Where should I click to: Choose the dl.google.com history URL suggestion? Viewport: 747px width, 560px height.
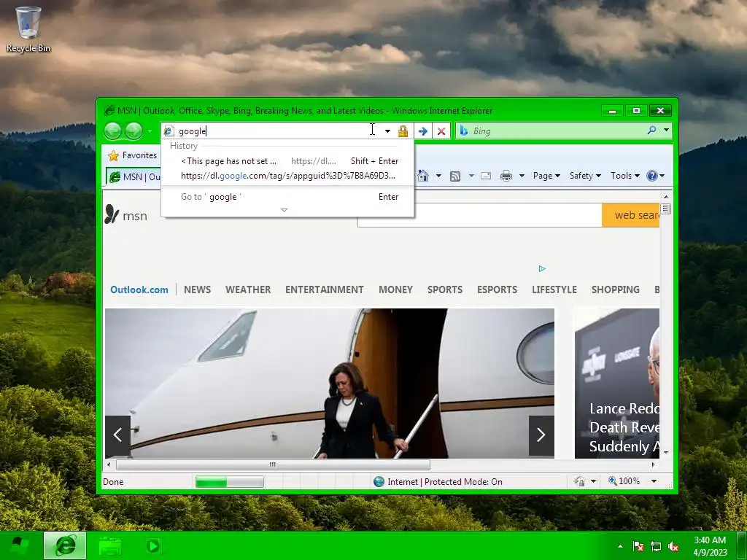tap(287, 176)
